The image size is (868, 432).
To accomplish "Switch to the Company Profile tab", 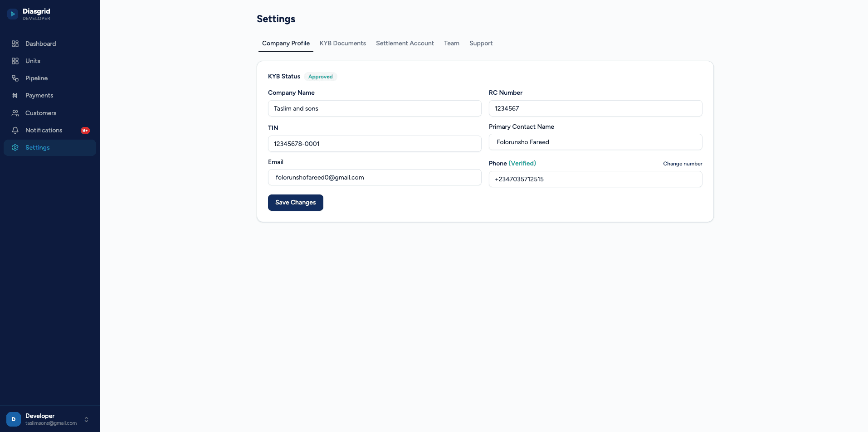I will pos(286,44).
